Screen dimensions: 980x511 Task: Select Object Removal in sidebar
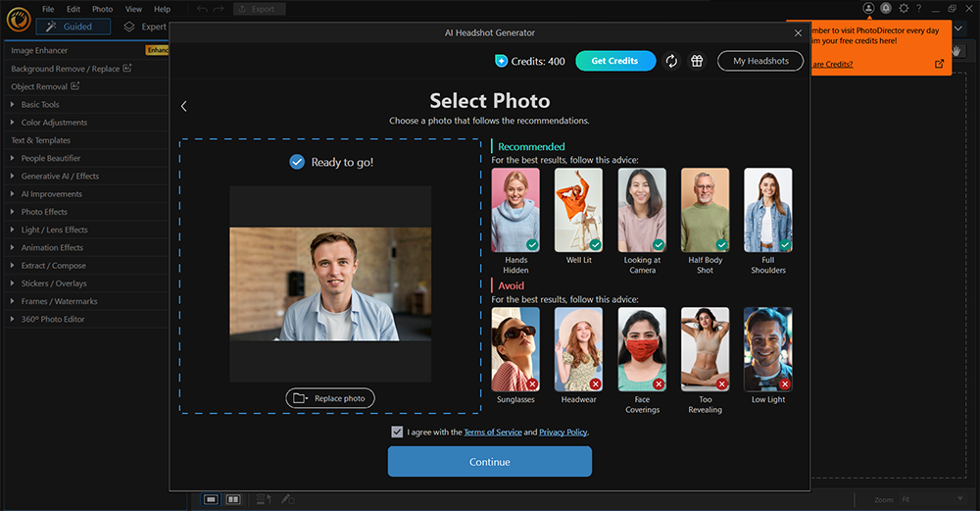point(86,86)
